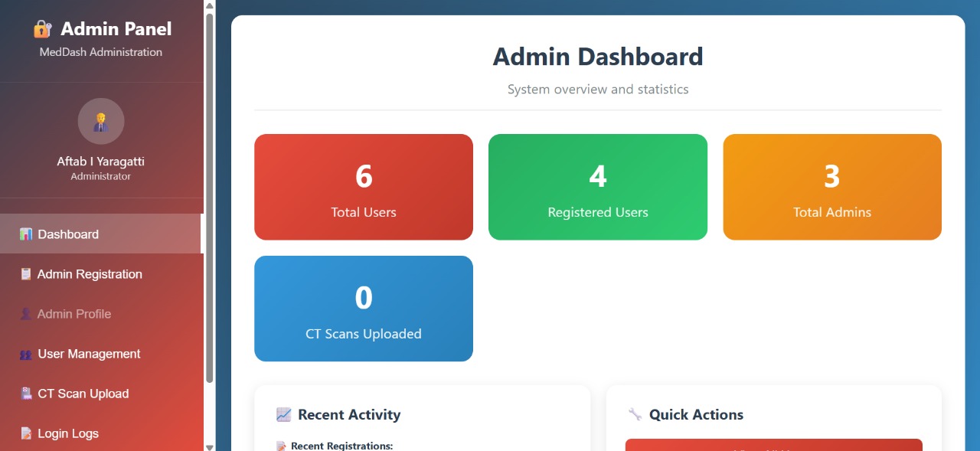Click the Admin Profile person icon
The height and width of the screenshot is (451, 980).
click(26, 314)
